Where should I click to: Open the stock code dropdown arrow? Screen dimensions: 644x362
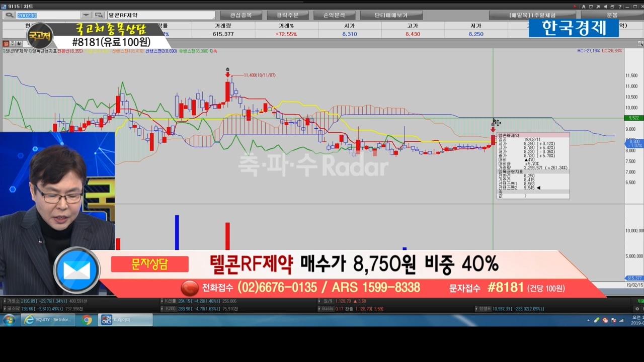86,16
